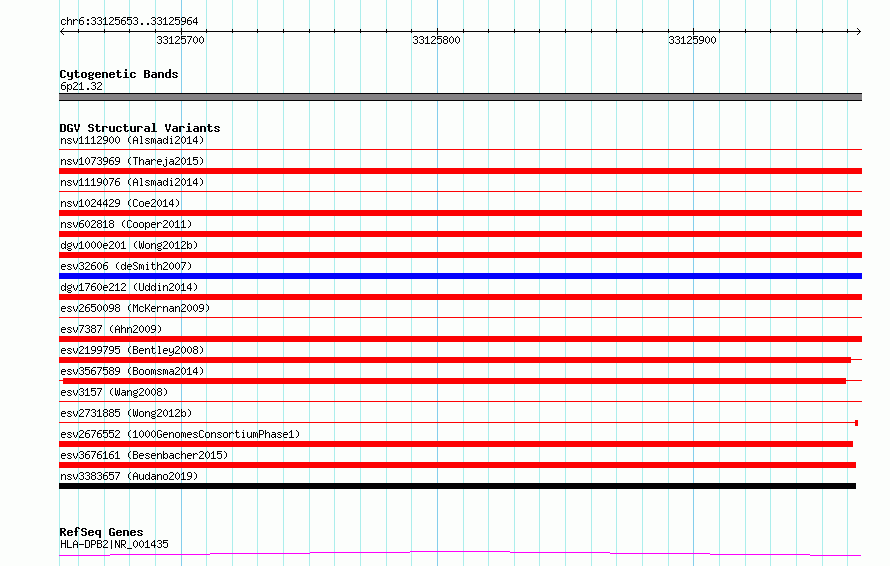This screenshot has width=890, height=566.
Task: Click esv2676552 (1000GenomesConsortiumPhase1) label
Action: (180, 434)
